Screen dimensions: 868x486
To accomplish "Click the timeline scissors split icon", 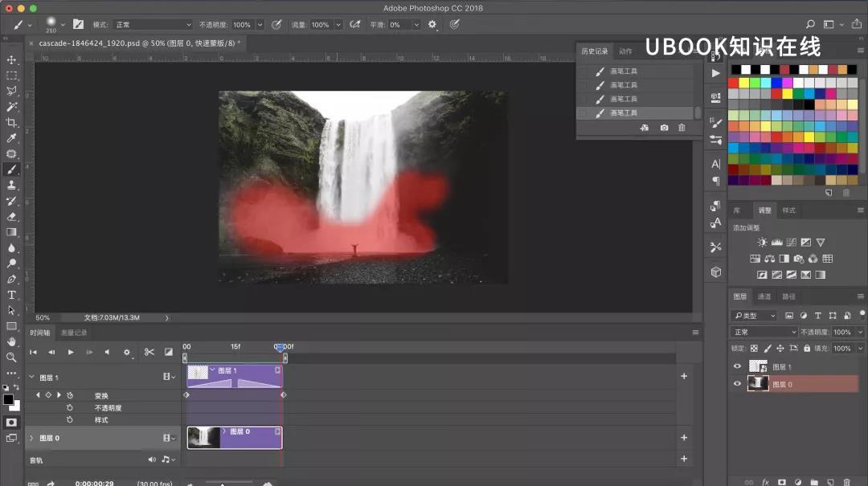I will [x=149, y=352].
